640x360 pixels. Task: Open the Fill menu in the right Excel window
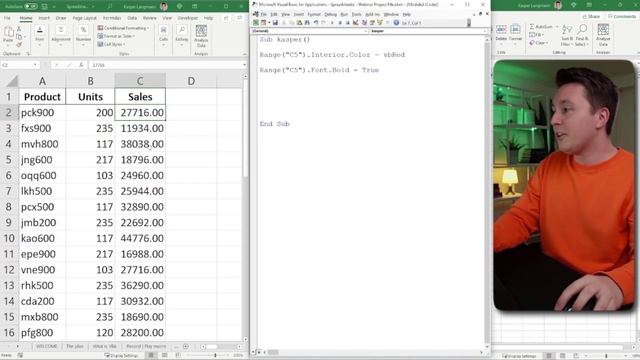pos(537,35)
